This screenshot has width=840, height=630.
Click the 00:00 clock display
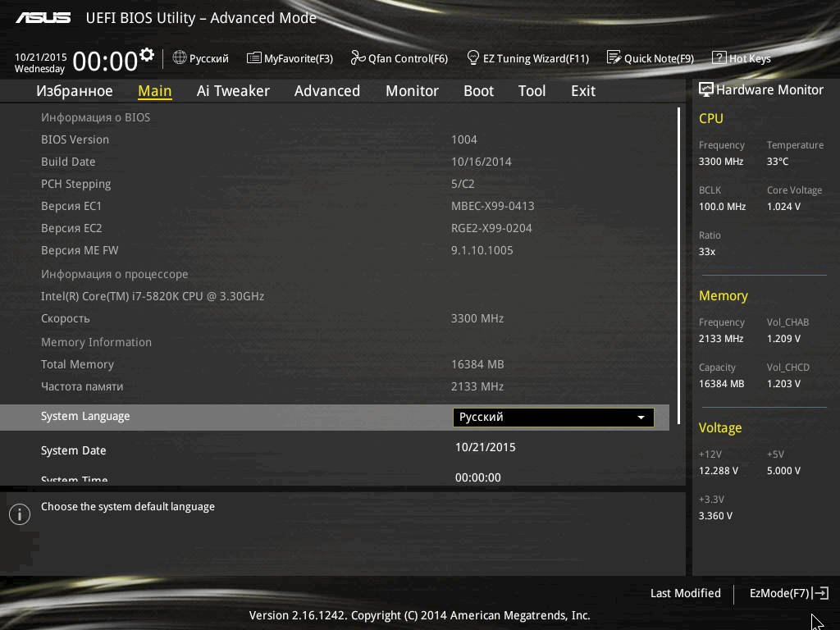[x=105, y=61]
